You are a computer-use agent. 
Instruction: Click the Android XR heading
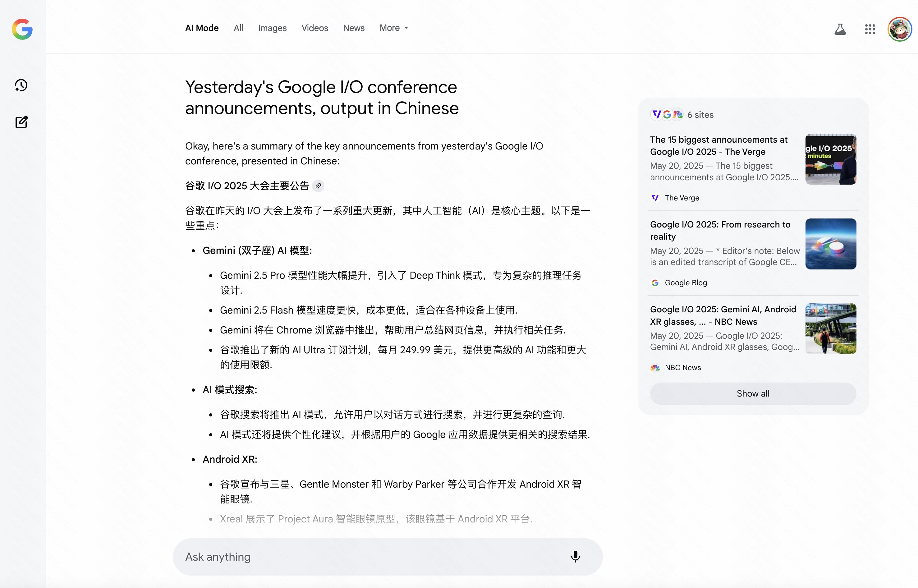[230, 459]
